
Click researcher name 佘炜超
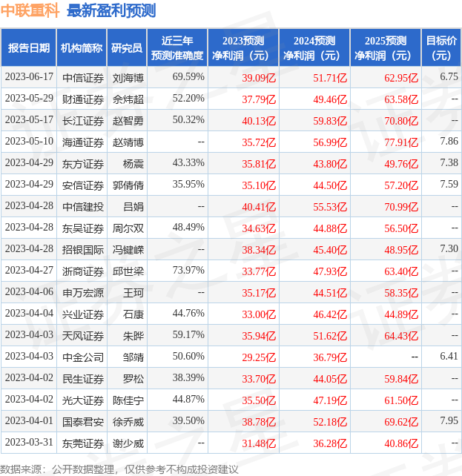coord(128,99)
